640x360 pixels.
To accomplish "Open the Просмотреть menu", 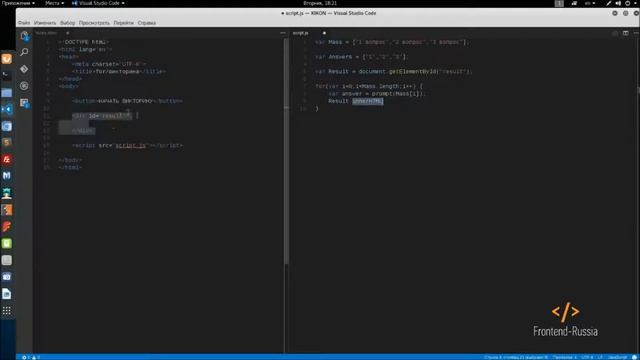I will point(94,23).
